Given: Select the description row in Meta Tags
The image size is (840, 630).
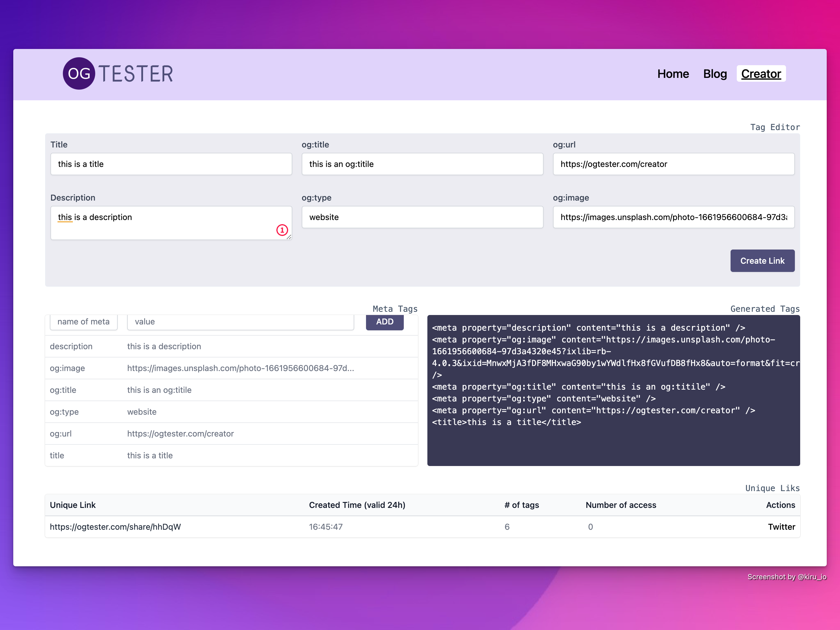Looking at the screenshot, I should pyautogui.click(x=231, y=346).
